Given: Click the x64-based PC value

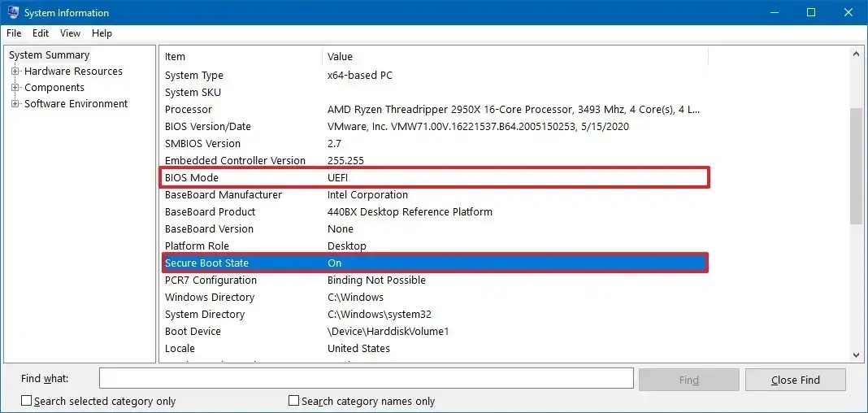Looking at the screenshot, I should coord(360,76).
